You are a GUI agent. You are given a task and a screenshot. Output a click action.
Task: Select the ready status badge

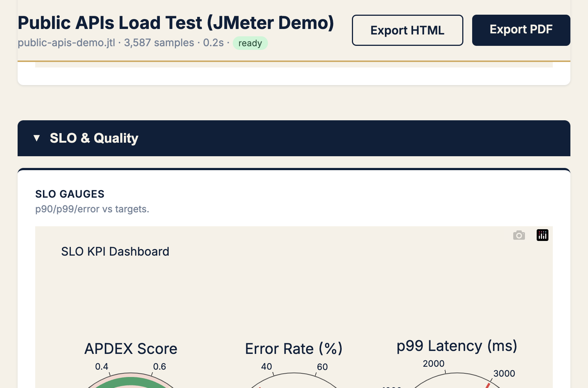point(250,43)
